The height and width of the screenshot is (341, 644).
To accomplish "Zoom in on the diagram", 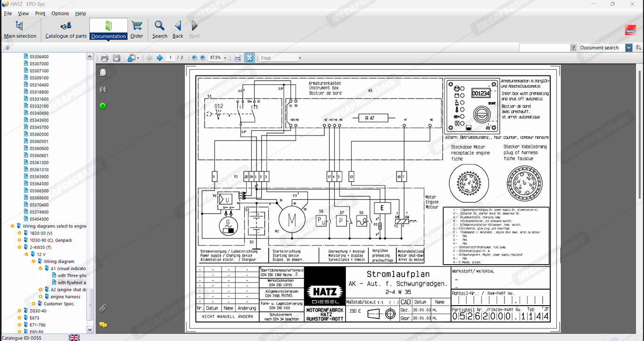I will (203, 58).
